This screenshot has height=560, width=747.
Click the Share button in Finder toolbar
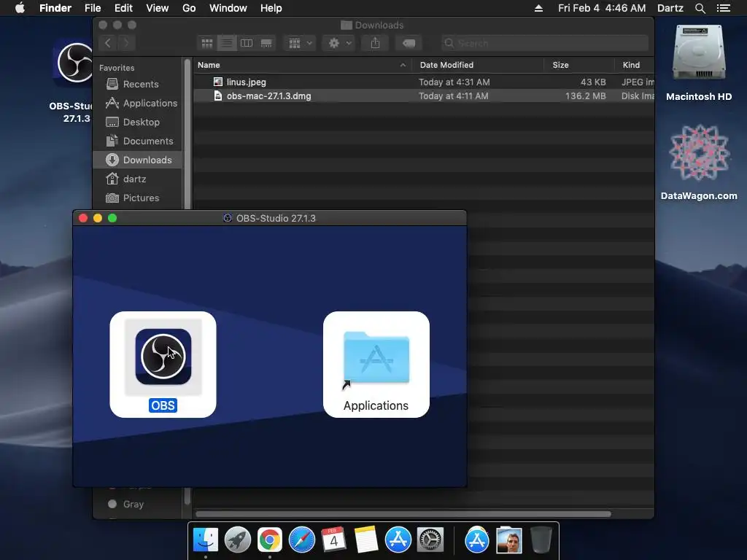pos(376,43)
